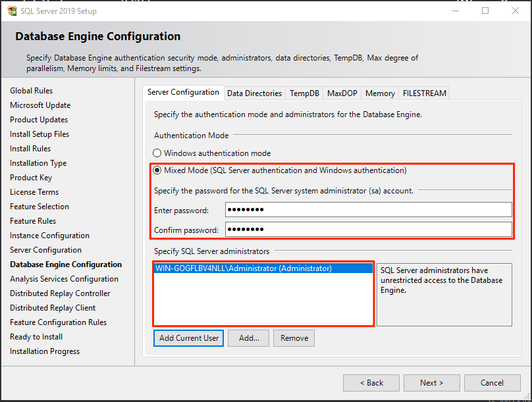This screenshot has width=532, height=402.
Task: Select Mixed Mode authentication
Action: (156, 170)
